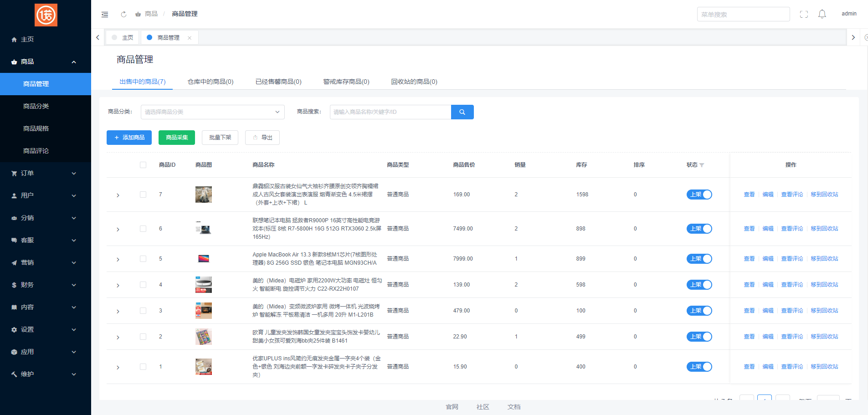Enter fullscreen mode via the fullscreen icon
The height and width of the screenshot is (415, 868).
[x=804, y=14]
